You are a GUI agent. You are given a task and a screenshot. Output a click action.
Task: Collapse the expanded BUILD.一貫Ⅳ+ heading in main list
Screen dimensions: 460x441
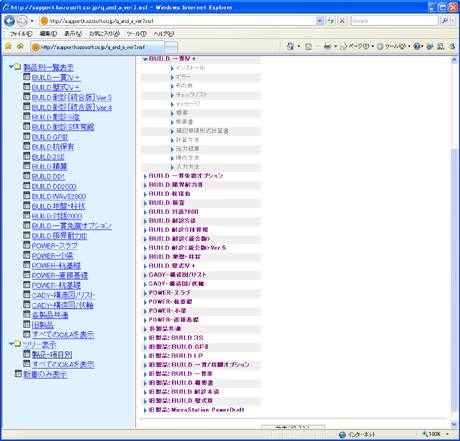pos(145,59)
